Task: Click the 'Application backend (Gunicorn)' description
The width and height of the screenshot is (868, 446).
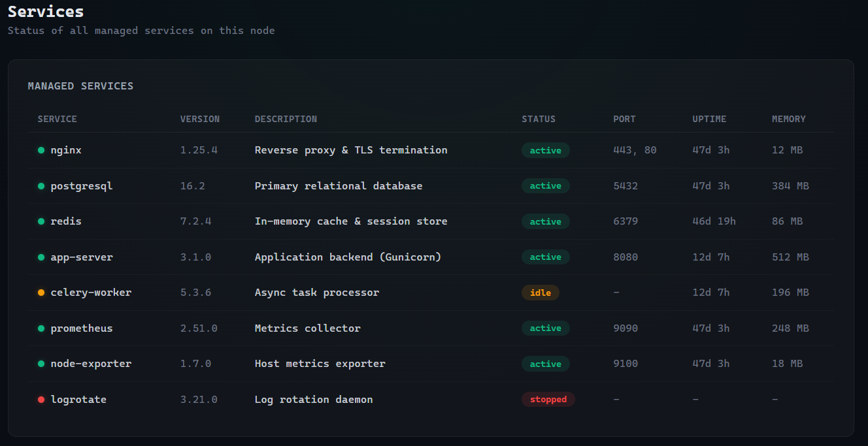Action: pos(348,257)
